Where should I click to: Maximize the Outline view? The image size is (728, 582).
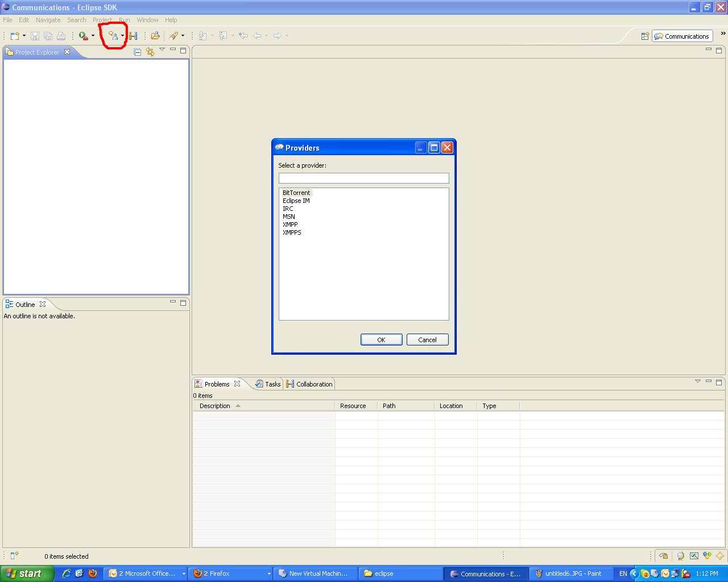coord(183,303)
